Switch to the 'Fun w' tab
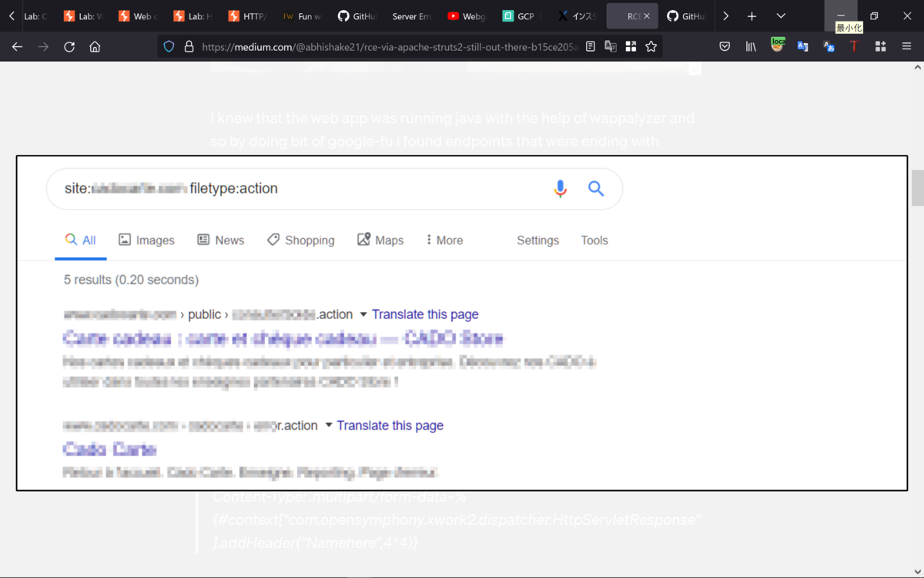This screenshot has width=924, height=578. 302,16
